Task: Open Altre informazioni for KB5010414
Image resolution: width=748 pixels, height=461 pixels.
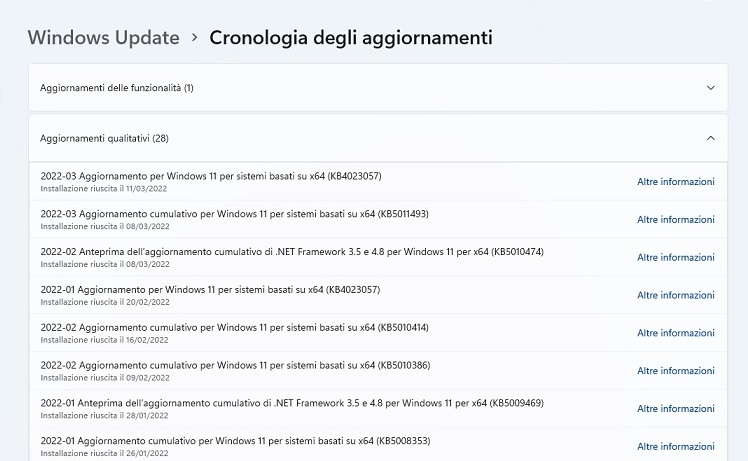Action: pyautogui.click(x=675, y=333)
